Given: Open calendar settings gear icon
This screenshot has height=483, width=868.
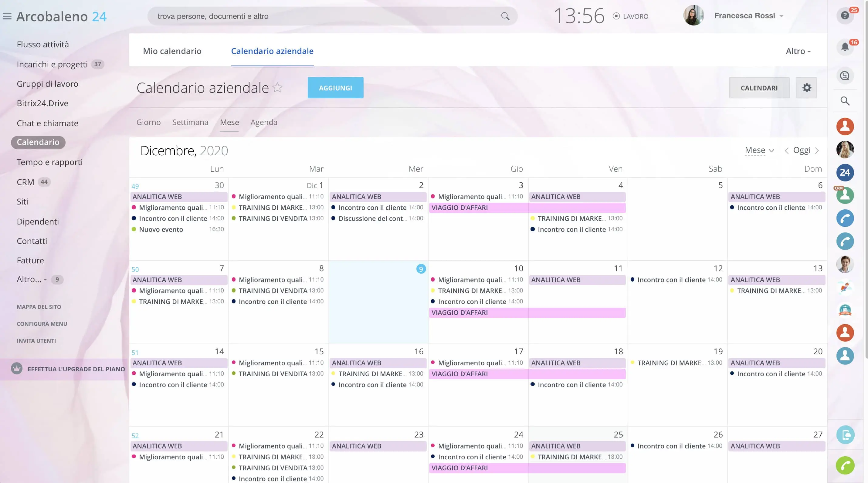Looking at the screenshot, I should (x=806, y=88).
